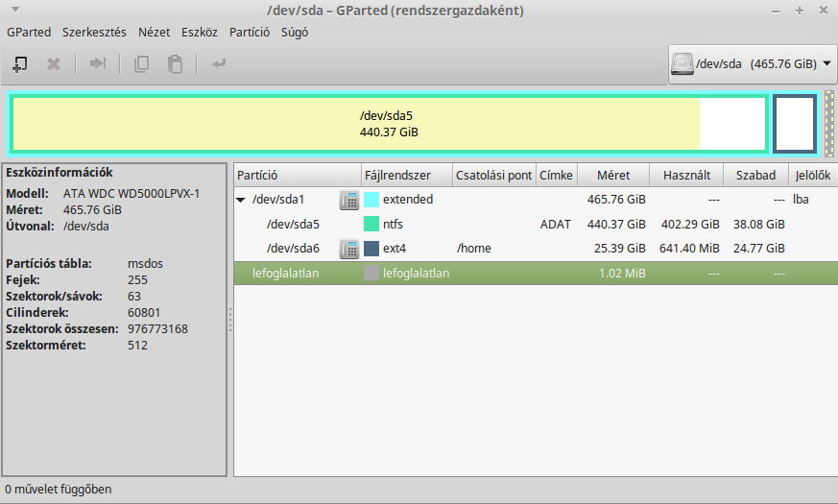
Task: Click the New partition toolbar icon
Action: [x=20, y=64]
